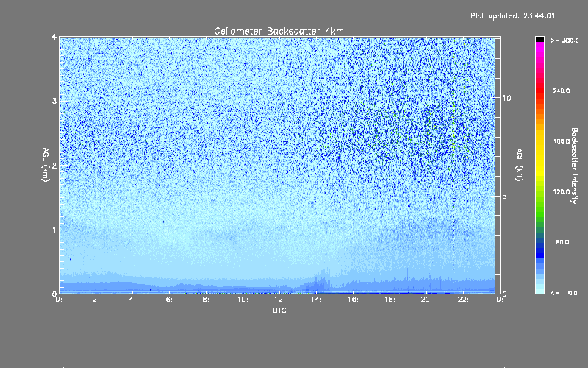
Task: Click the "Backscatter Intensity" colorbar title
Action: pos(574,166)
